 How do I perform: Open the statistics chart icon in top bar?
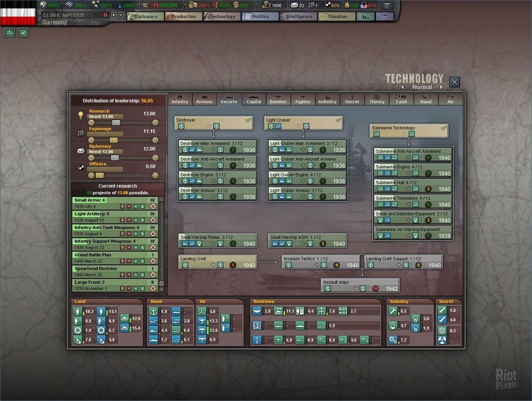click(365, 17)
